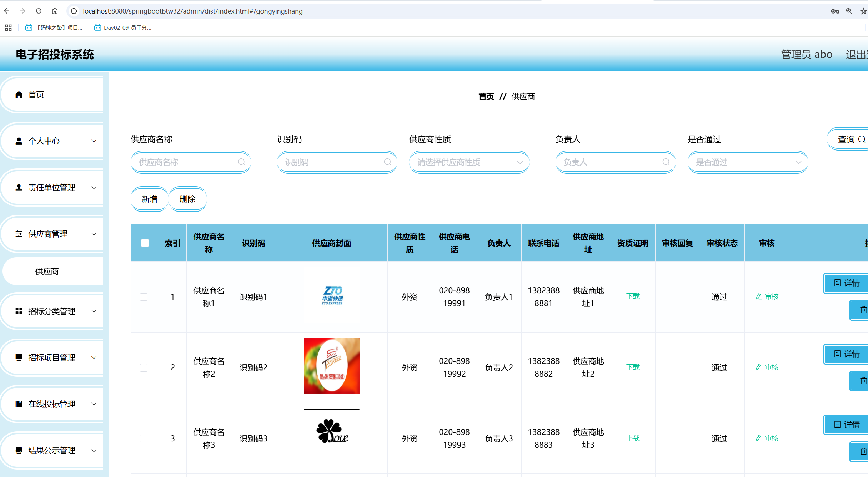Click 审核 edit link for 供应商名称2

coord(767,367)
